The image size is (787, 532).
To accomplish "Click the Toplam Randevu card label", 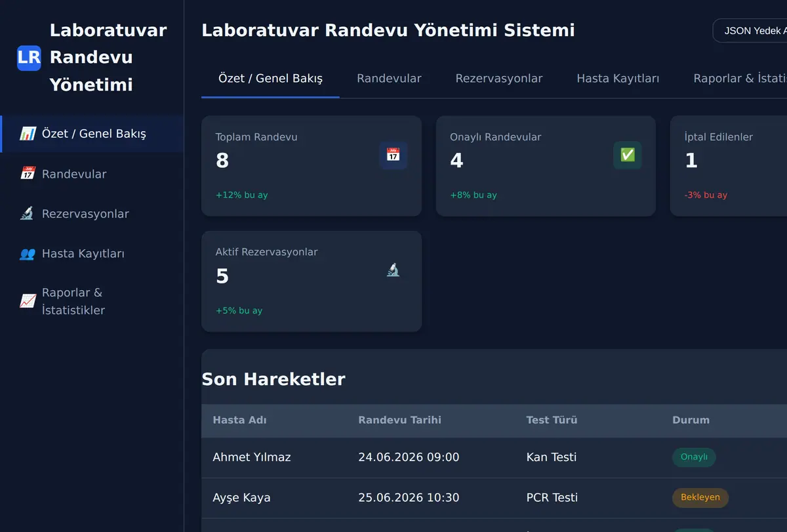I will (256, 137).
